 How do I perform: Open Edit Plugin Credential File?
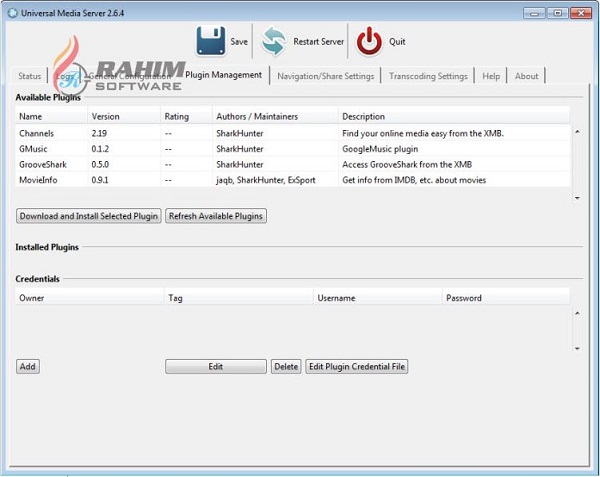(357, 366)
